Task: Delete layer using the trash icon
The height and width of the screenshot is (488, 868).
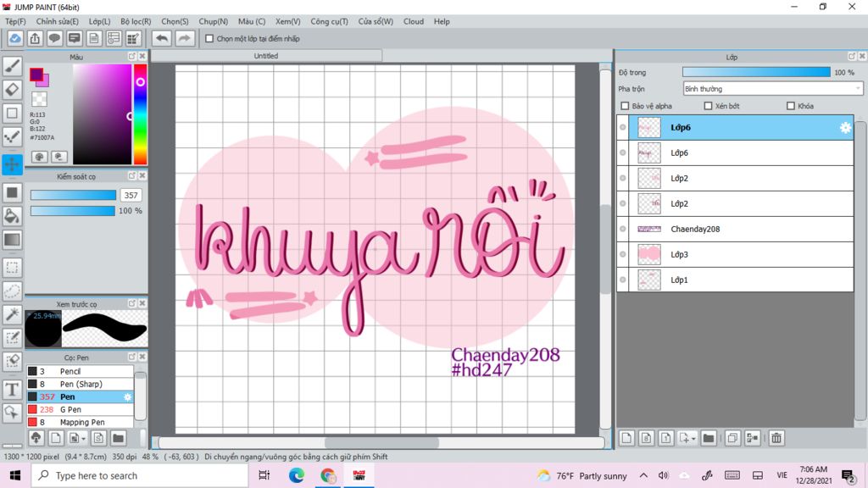Action: coord(776,438)
